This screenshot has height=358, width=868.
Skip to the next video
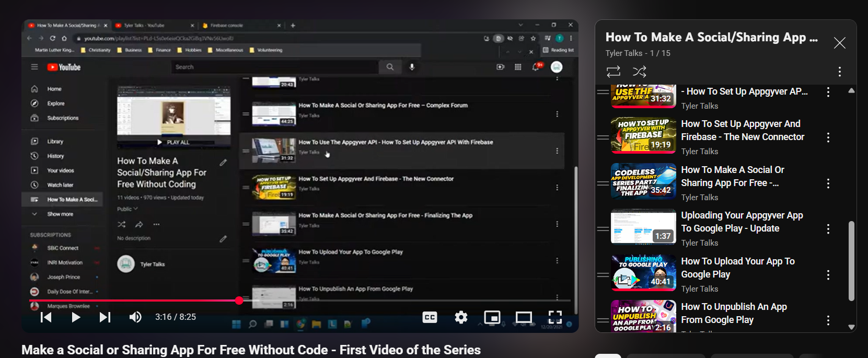105,317
